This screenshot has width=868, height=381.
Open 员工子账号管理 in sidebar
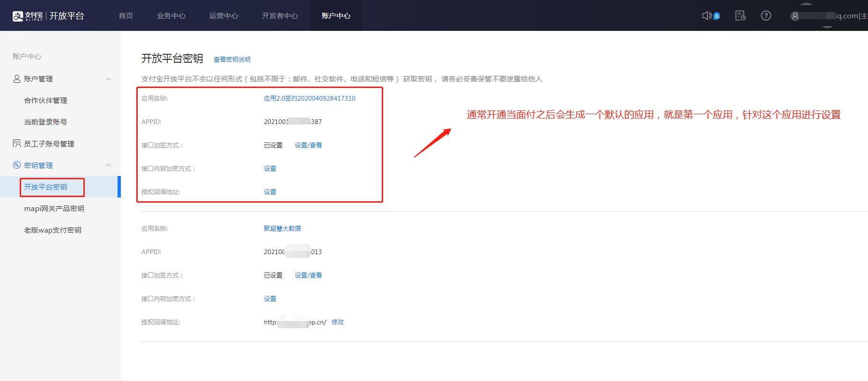(49, 144)
